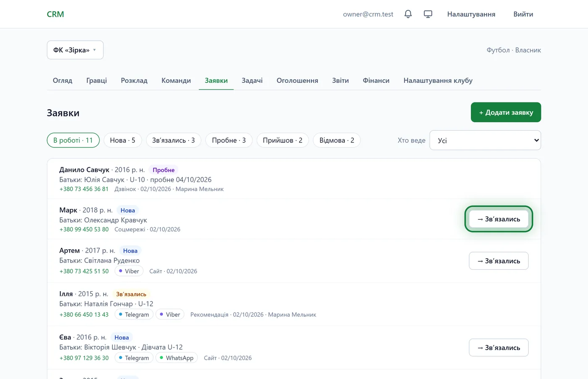Filter requests by Нова · 5
Viewport: 588px width, 379px height.
click(x=123, y=140)
